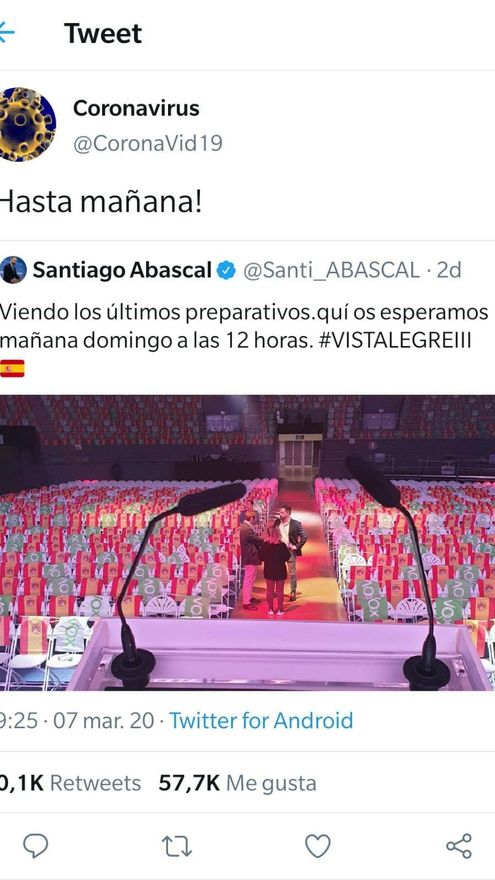Like the tweet with heart icon
Screen dimensions: 495x880
click(x=318, y=846)
